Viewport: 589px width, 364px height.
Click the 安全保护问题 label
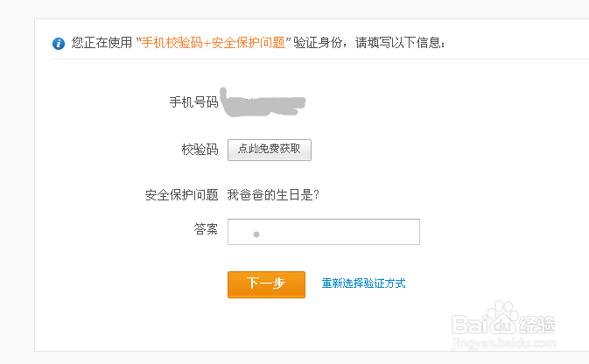coord(181,195)
